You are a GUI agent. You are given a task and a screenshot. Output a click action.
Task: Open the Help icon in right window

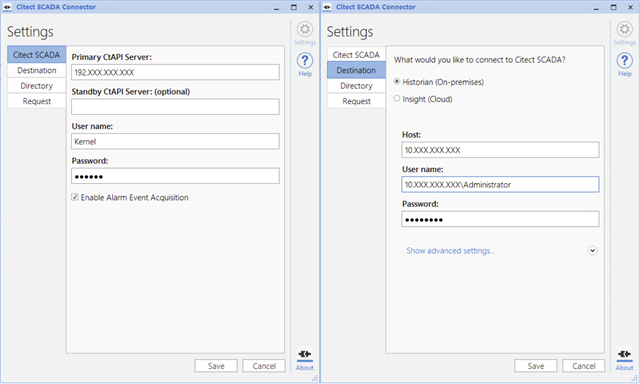point(624,61)
